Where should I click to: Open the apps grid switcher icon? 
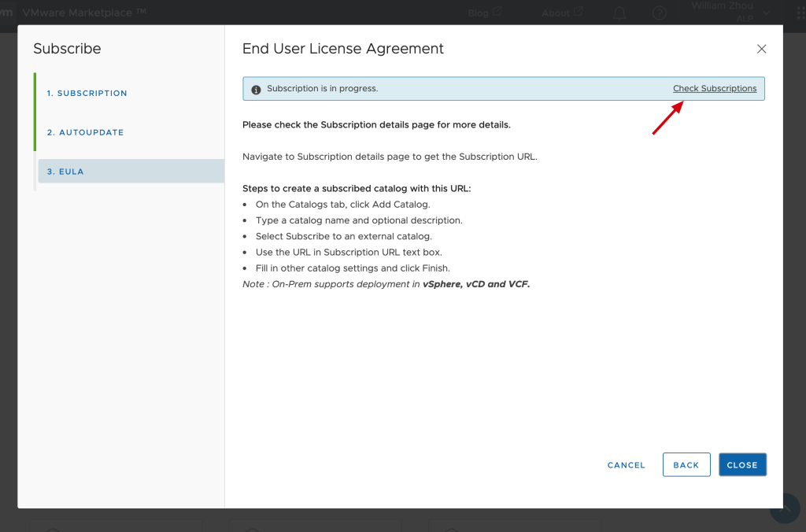pos(800,13)
